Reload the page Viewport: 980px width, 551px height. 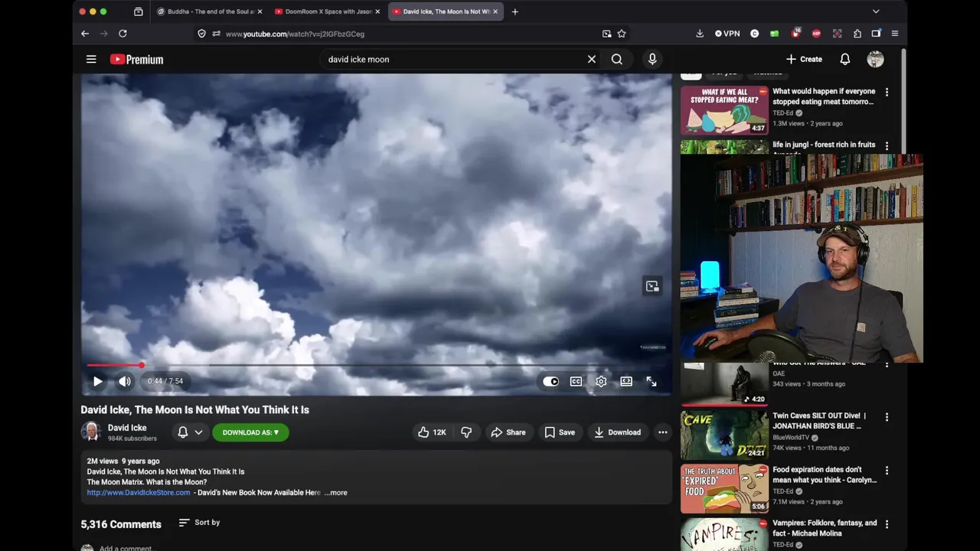122,34
